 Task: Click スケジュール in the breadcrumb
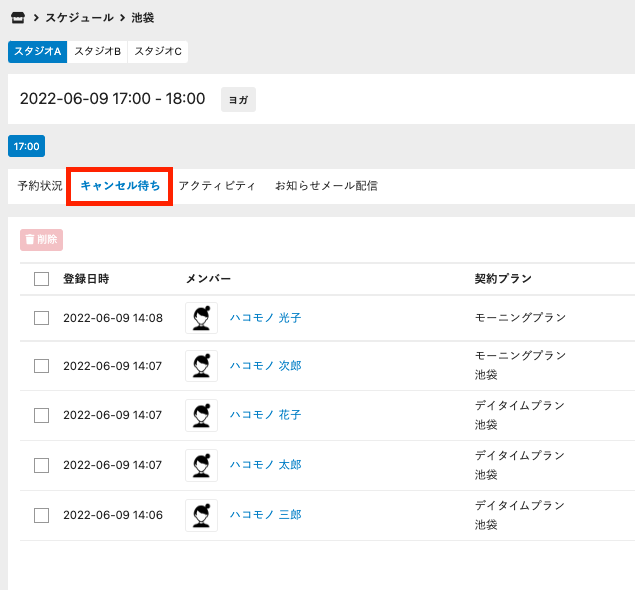80,18
